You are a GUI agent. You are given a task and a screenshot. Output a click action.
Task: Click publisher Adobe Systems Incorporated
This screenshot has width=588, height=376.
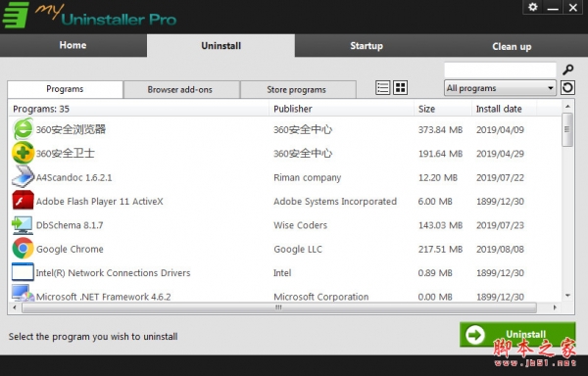point(335,202)
